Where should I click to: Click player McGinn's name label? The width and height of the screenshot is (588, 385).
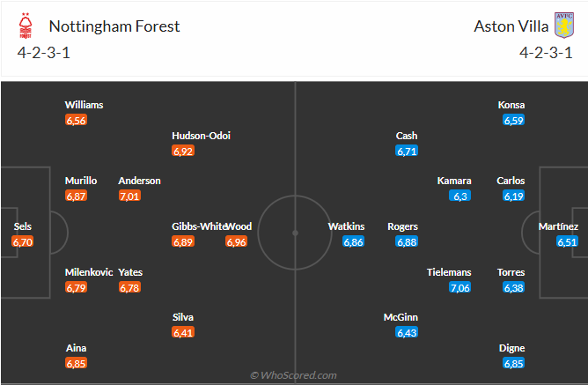click(401, 317)
